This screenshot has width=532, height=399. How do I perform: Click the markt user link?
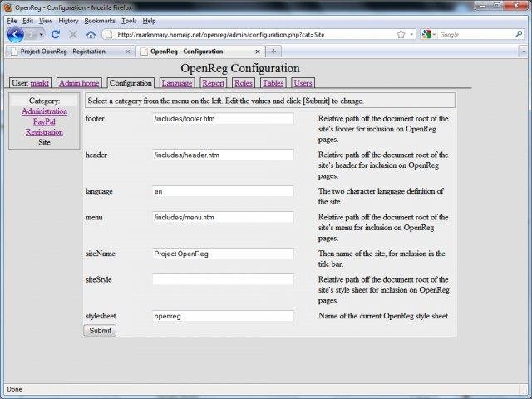pos(40,83)
